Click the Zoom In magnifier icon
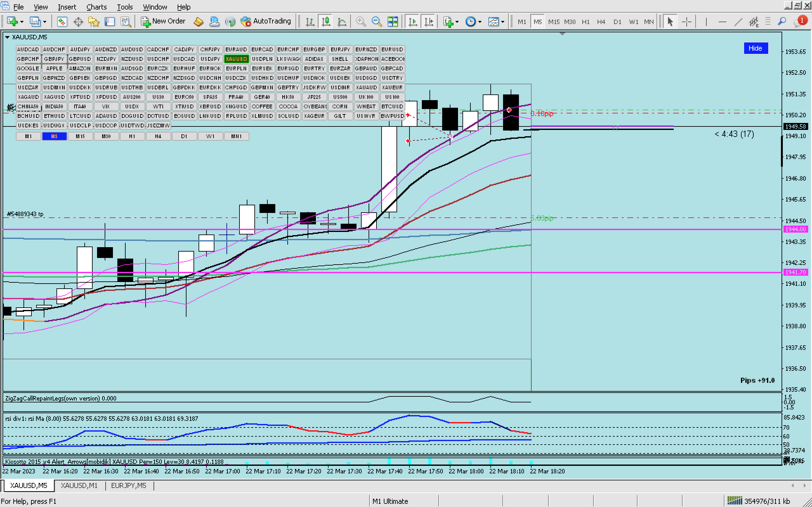812x507 pixels. (360, 22)
